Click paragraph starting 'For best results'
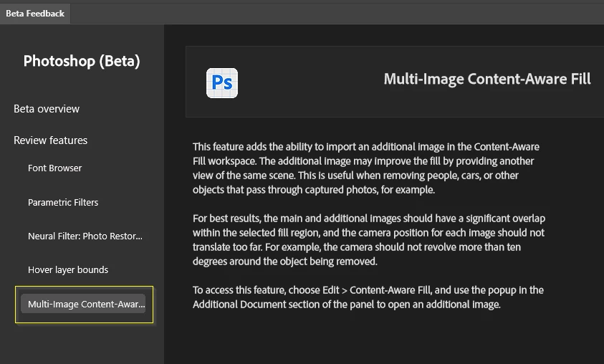The width and height of the screenshot is (604, 364). 369,240
